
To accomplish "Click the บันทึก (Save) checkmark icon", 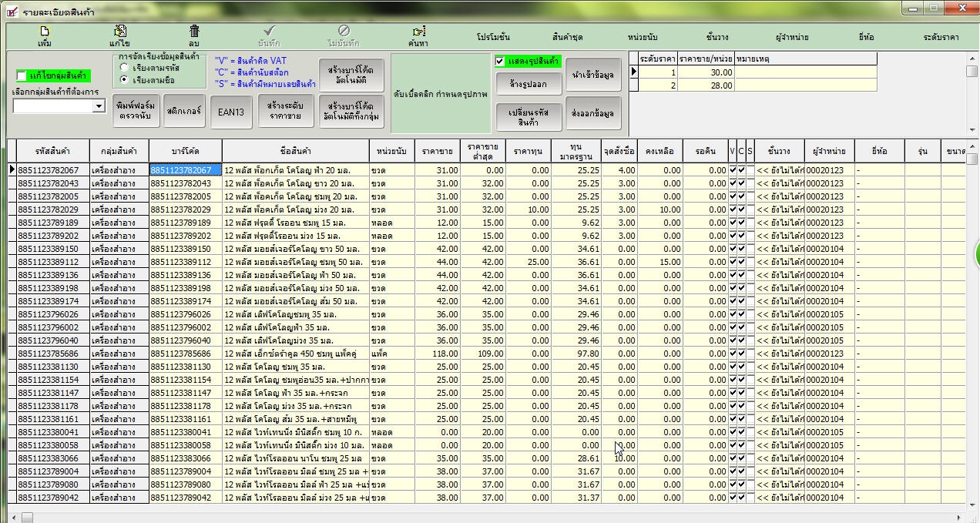I will 269,32.
